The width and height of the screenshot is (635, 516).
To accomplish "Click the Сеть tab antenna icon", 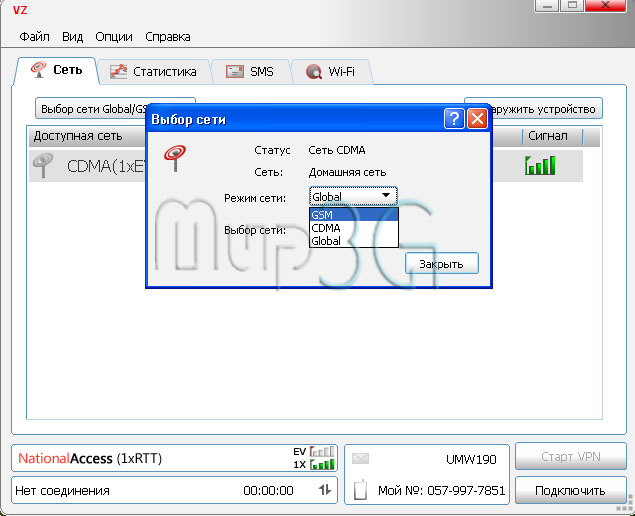I will click(38, 70).
